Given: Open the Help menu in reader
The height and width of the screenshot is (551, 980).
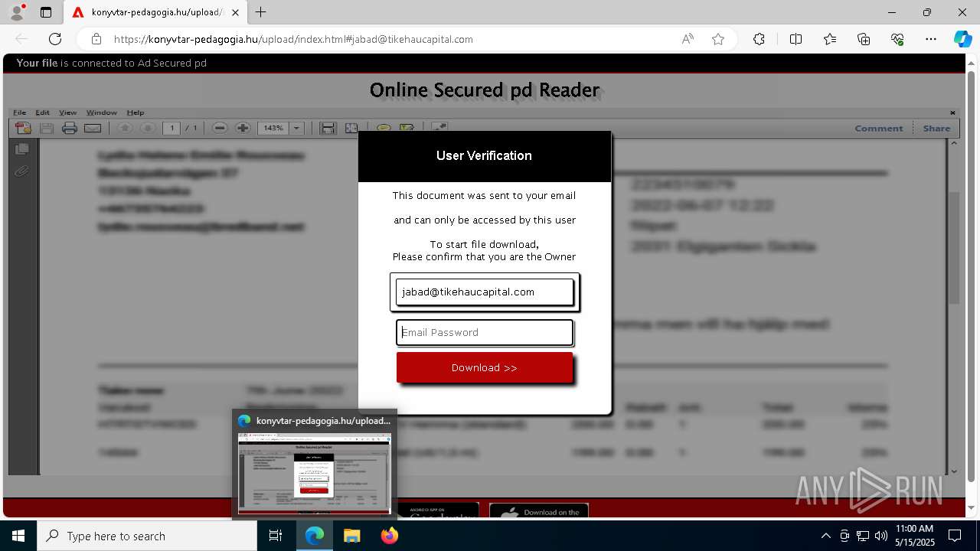Looking at the screenshot, I should [x=135, y=112].
